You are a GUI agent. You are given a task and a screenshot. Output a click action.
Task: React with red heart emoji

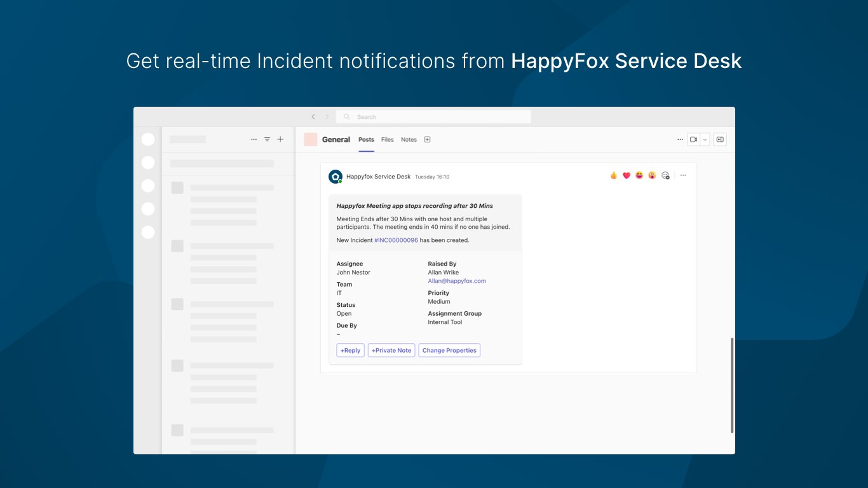point(627,175)
